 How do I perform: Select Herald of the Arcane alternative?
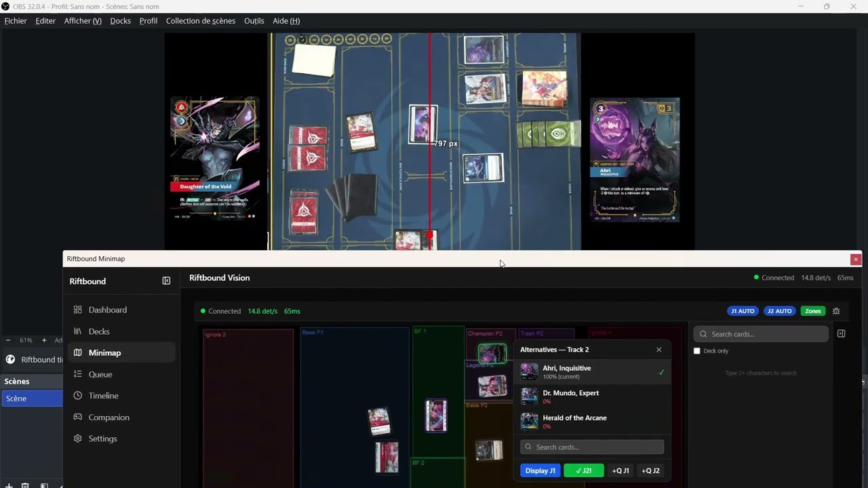(x=592, y=422)
